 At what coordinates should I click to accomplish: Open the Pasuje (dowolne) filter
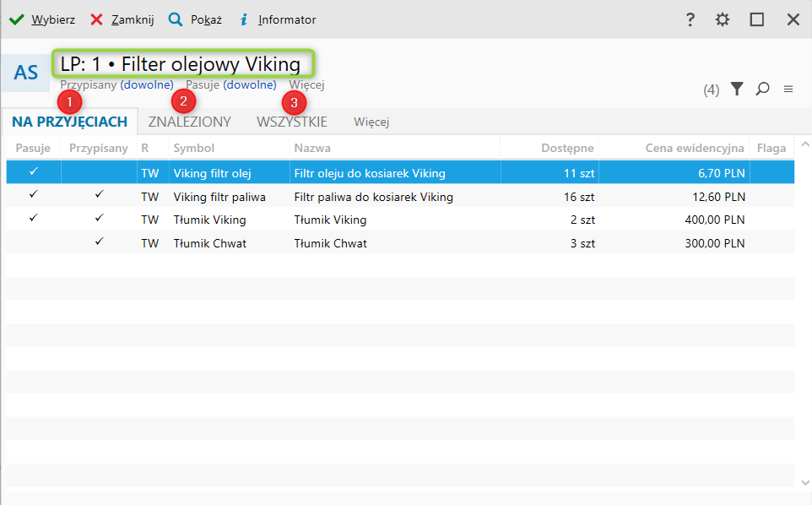(x=231, y=84)
